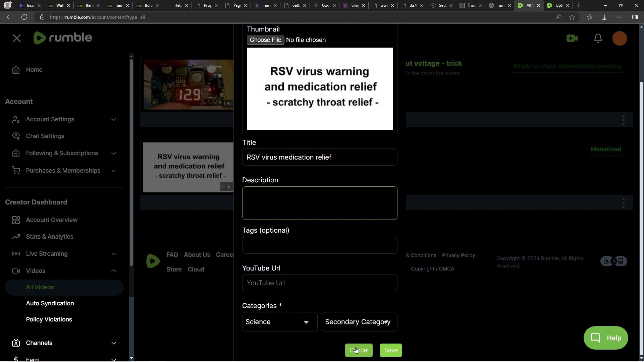
Task: Click the Description text area
Action: 320,203
